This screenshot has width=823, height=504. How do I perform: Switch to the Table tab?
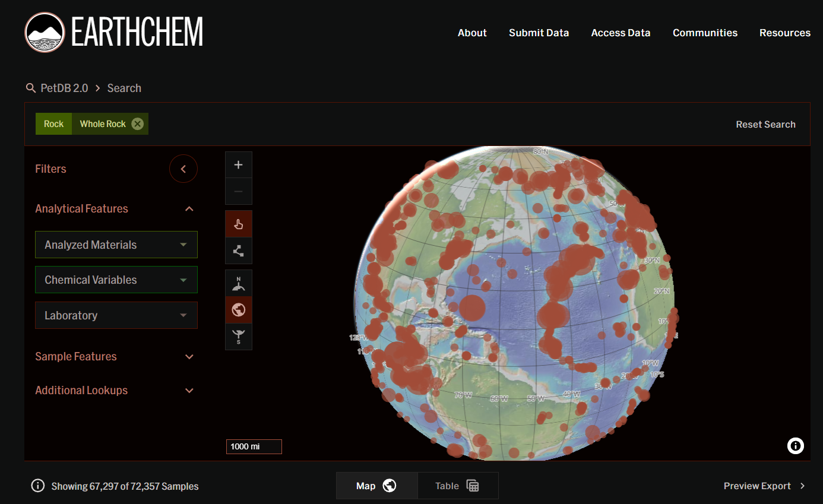coord(457,486)
